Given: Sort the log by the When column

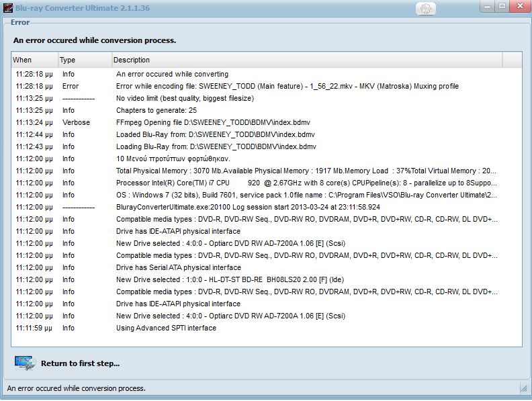Looking at the screenshot, I should click(x=35, y=60).
